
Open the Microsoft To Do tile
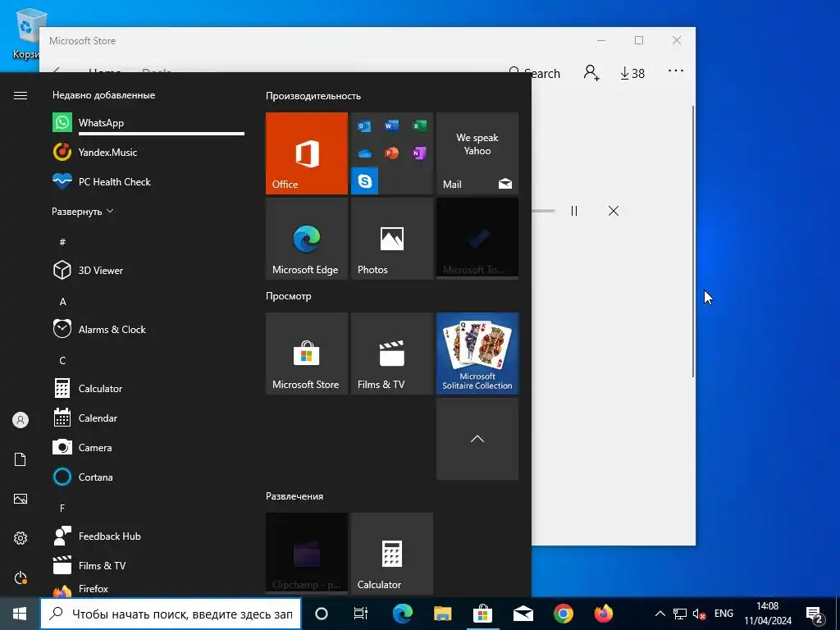pyautogui.click(x=477, y=239)
